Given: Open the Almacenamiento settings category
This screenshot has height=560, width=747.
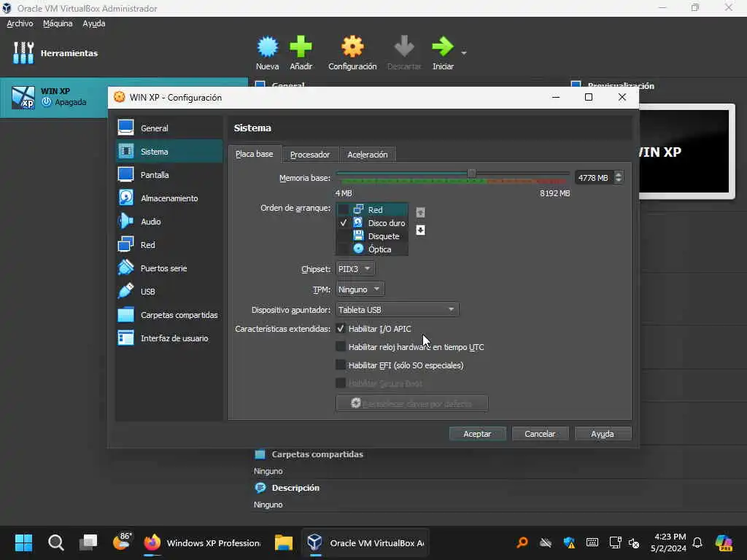Looking at the screenshot, I should click(169, 198).
